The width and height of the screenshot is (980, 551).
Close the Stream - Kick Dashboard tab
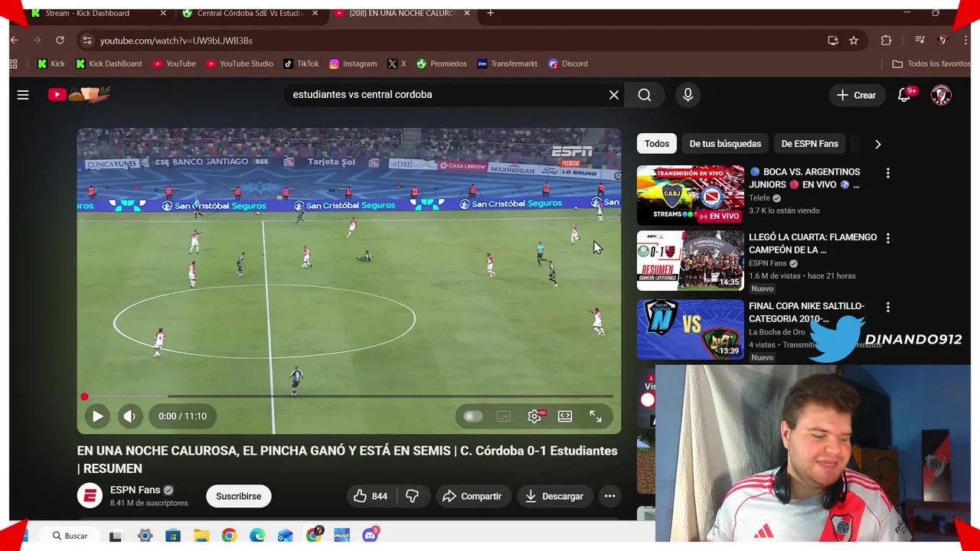click(x=162, y=13)
